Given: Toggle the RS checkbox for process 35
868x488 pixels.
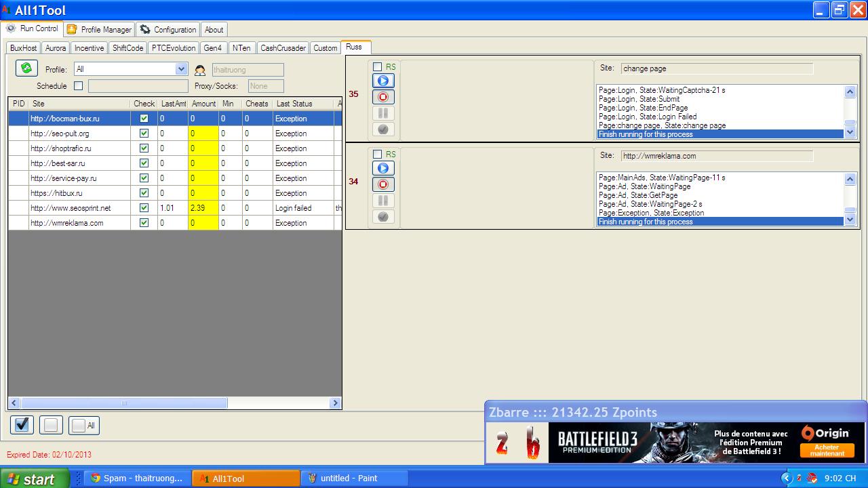Looking at the screenshot, I should (x=378, y=67).
